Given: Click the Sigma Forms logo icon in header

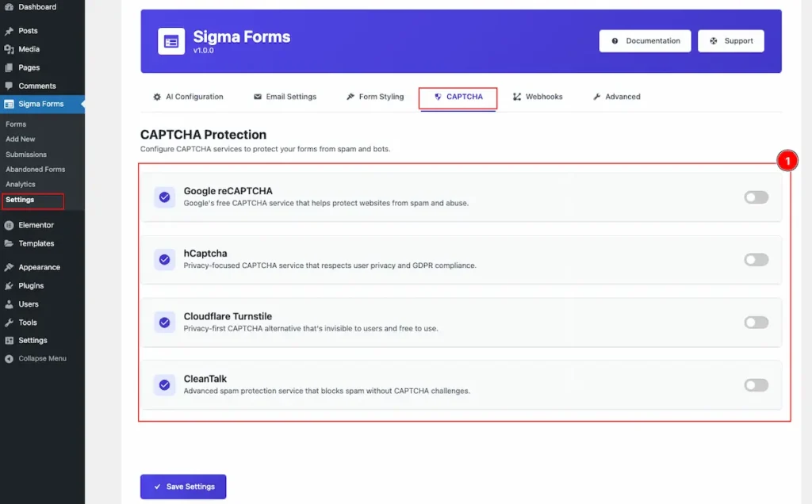Looking at the screenshot, I should pos(171,41).
